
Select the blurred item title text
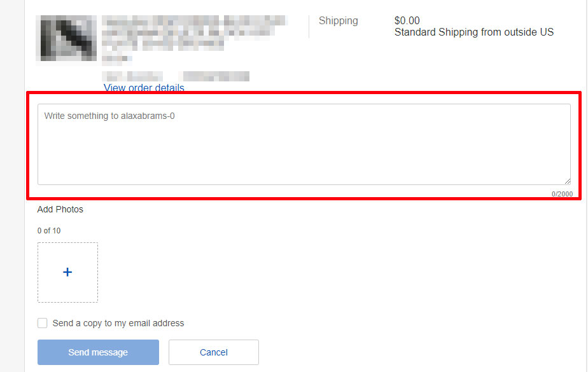coord(195,32)
